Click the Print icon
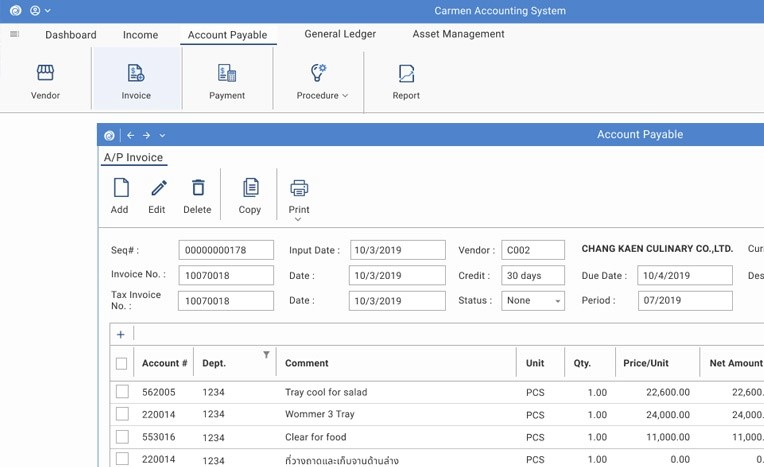 (x=299, y=188)
